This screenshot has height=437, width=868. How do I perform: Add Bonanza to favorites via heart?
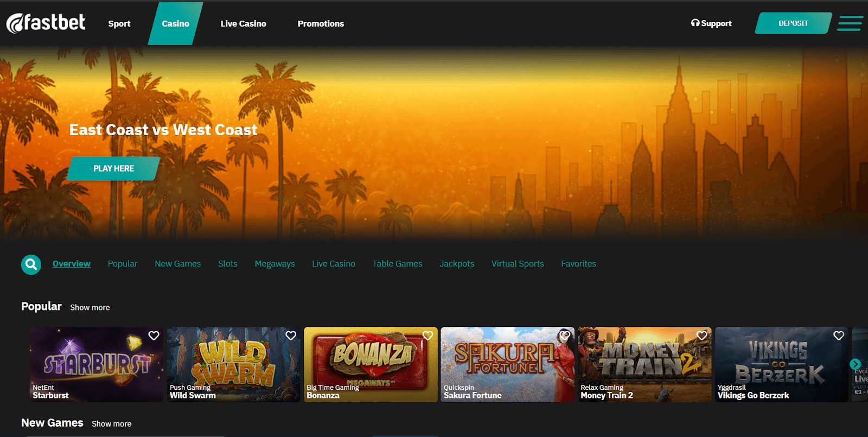click(x=427, y=335)
